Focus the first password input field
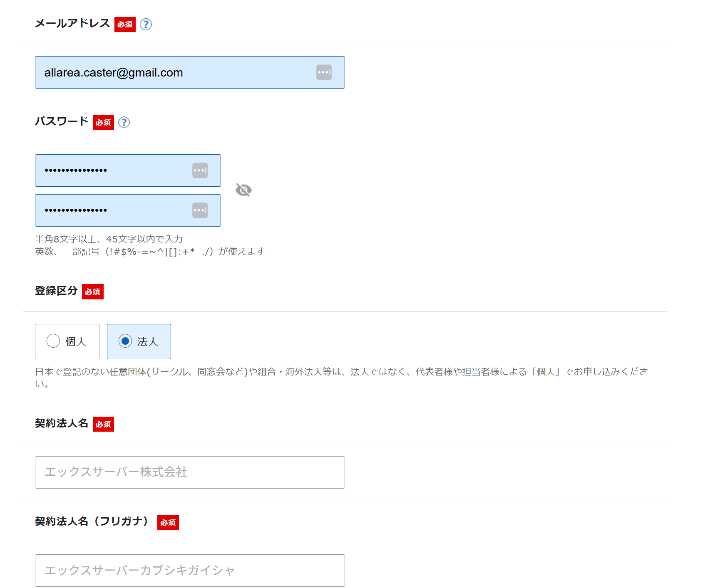710x588 pixels. tap(128, 170)
